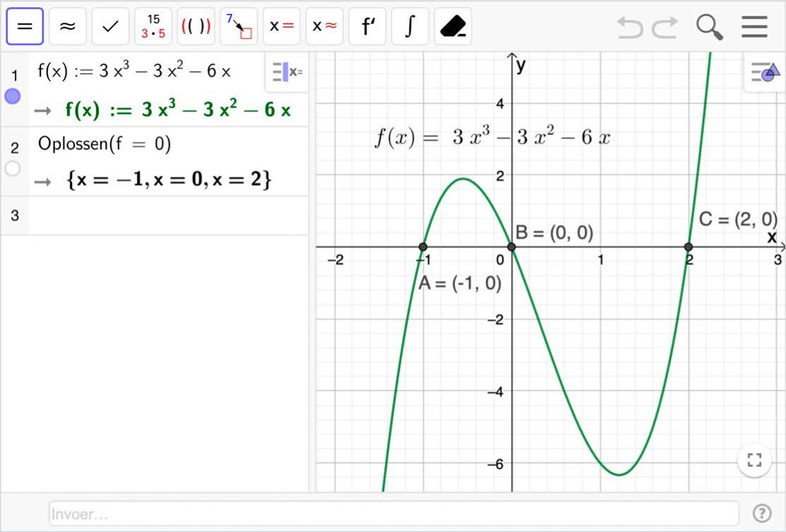Viewport: 786px width, 532px height.
Task: Click the solution {x = −1, x = 0, x = 2}
Action: pyautogui.click(x=169, y=179)
